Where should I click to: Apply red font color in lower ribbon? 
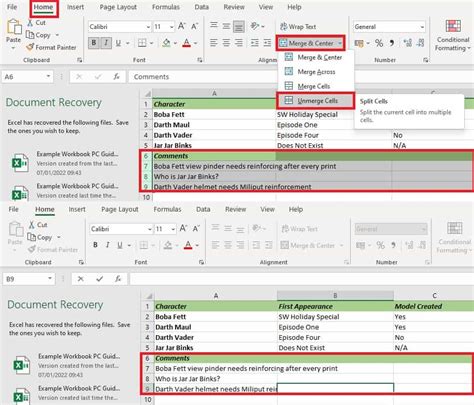coord(188,245)
